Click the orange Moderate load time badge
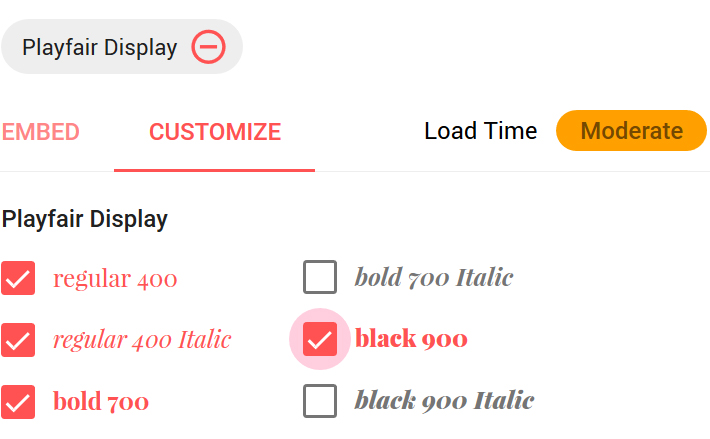 click(x=631, y=131)
